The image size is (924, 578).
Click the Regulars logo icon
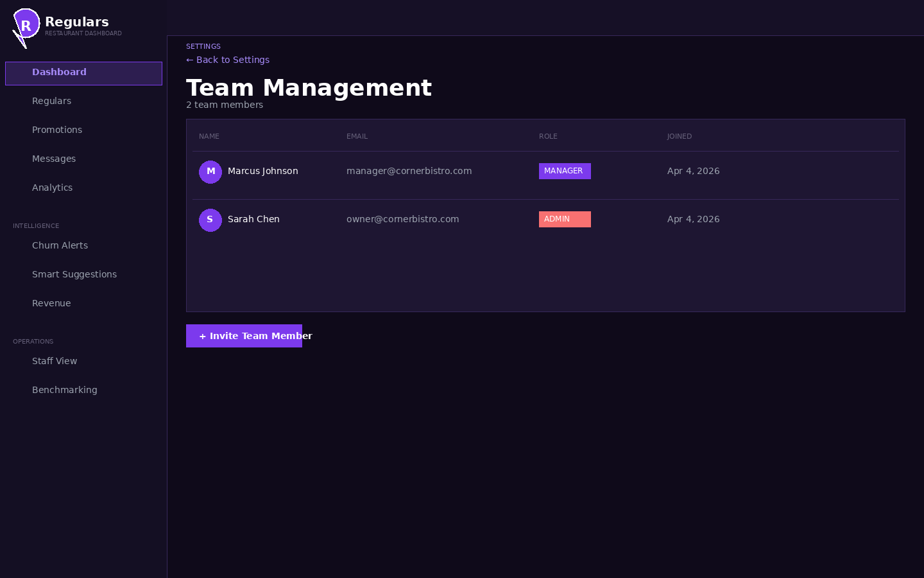click(x=26, y=24)
